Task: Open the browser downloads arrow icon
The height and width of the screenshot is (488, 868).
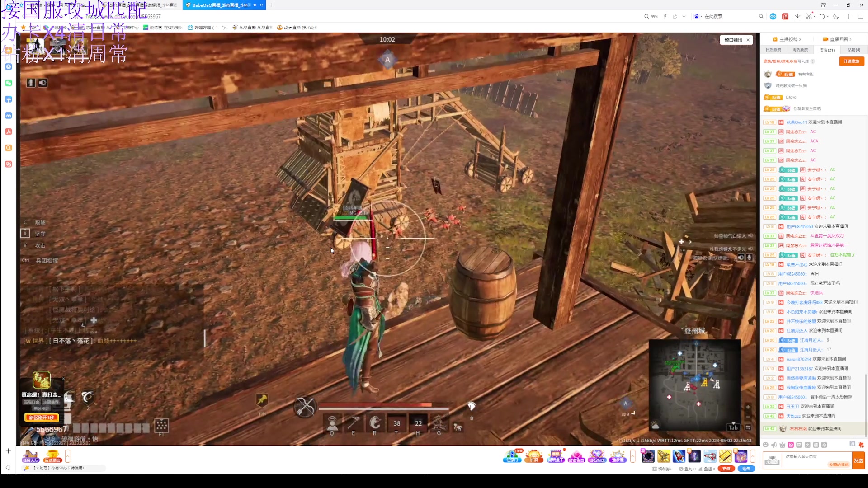Action: click(x=797, y=16)
